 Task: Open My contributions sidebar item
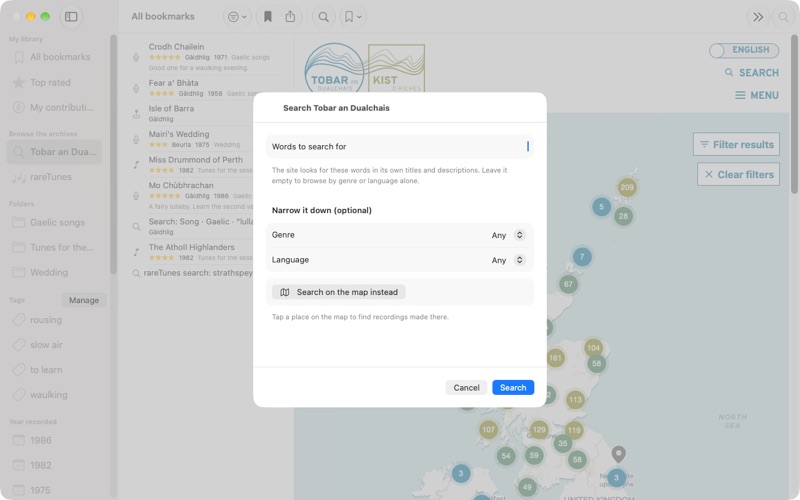point(55,107)
